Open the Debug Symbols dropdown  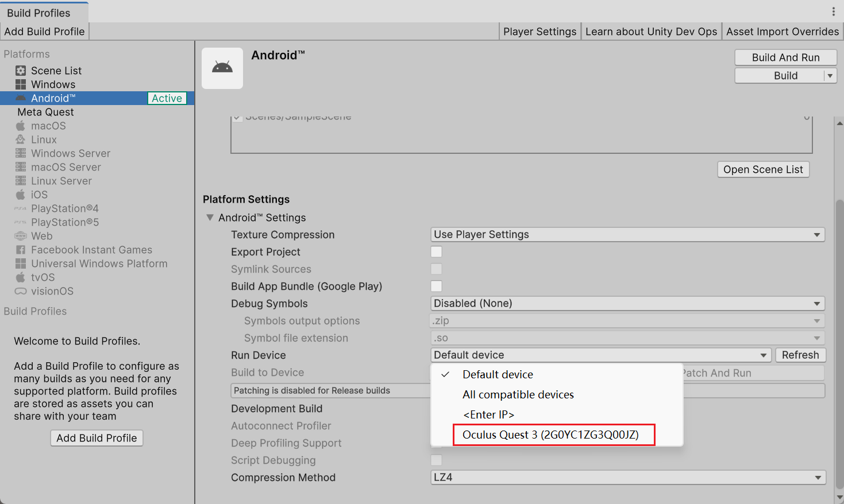point(628,304)
